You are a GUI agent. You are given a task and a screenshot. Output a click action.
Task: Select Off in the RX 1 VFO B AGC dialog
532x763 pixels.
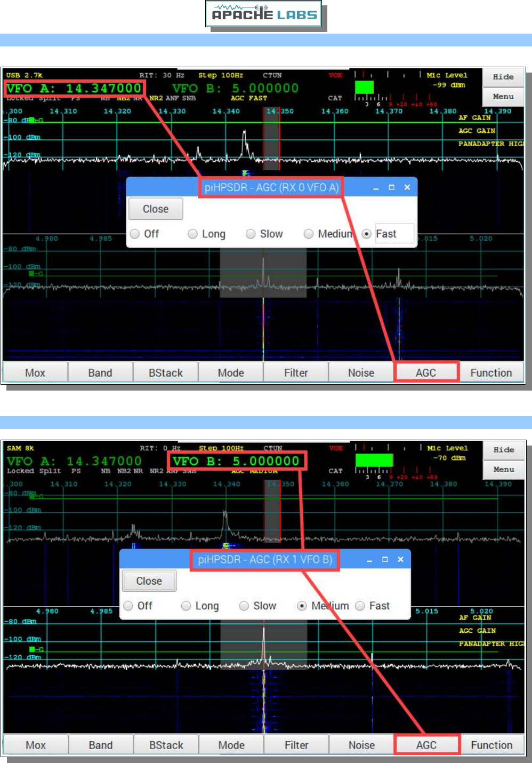[x=138, y=606]
